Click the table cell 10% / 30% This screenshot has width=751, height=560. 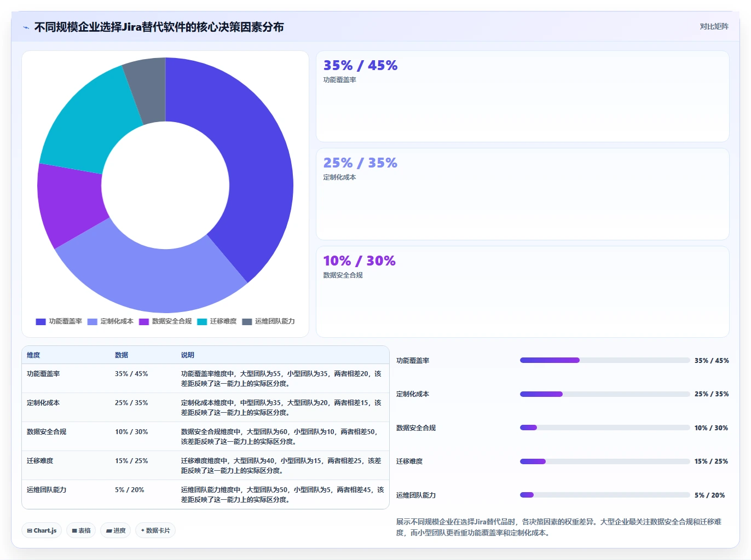tap(131, 432)
